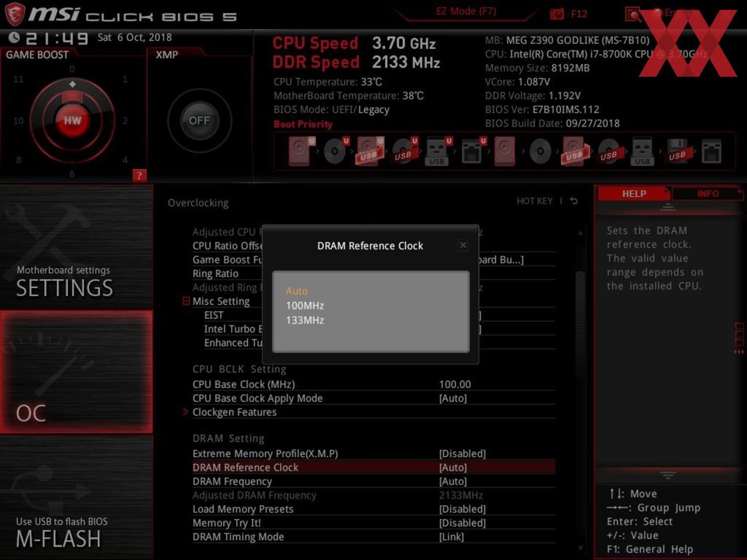Select the UEFI USB CD/DVD boot icon

(x=404, y=151)
